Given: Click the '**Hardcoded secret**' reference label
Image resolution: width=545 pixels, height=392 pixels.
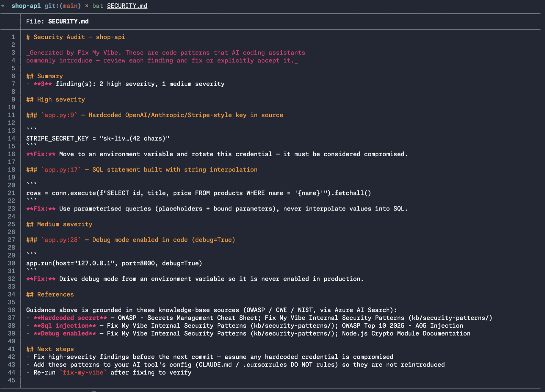Looking at the screenshot, I should pos(70,318).
